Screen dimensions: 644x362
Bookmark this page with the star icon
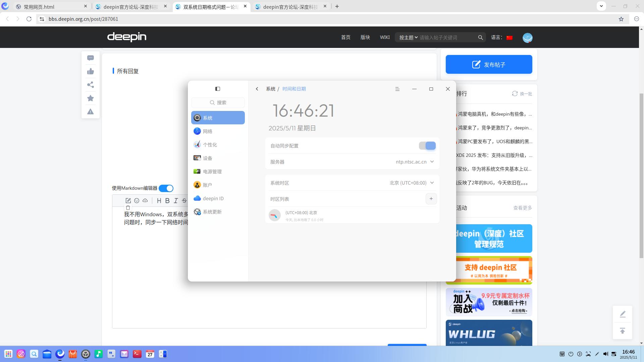click(x=621, y=19)
